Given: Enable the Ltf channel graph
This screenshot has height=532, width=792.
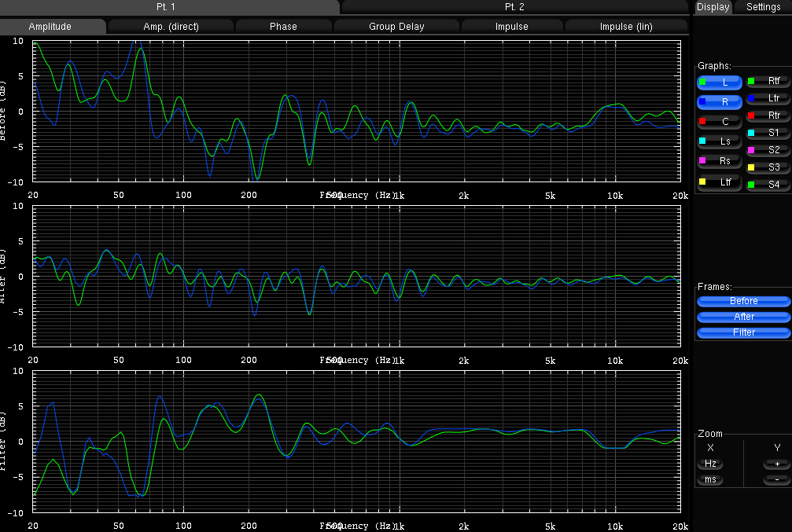Looking at the screenshot, I should 720,182.
